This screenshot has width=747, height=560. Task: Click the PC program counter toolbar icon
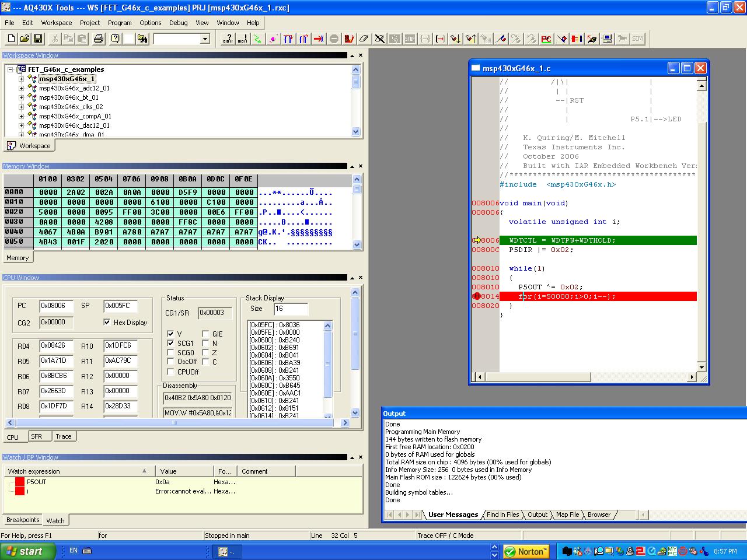pyautogui.click(x=546, y=38)
